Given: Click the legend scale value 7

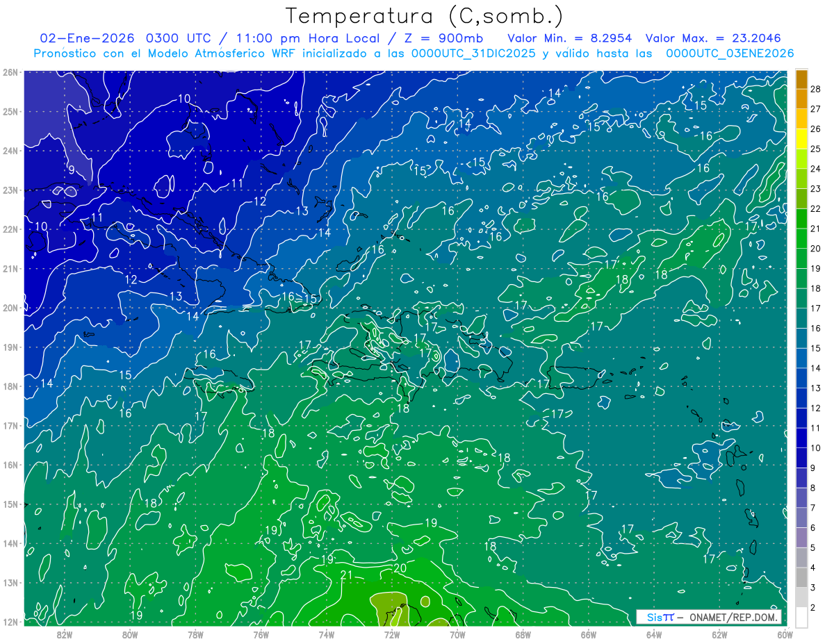Looking at the screenshot, I should tap(813, 508).
